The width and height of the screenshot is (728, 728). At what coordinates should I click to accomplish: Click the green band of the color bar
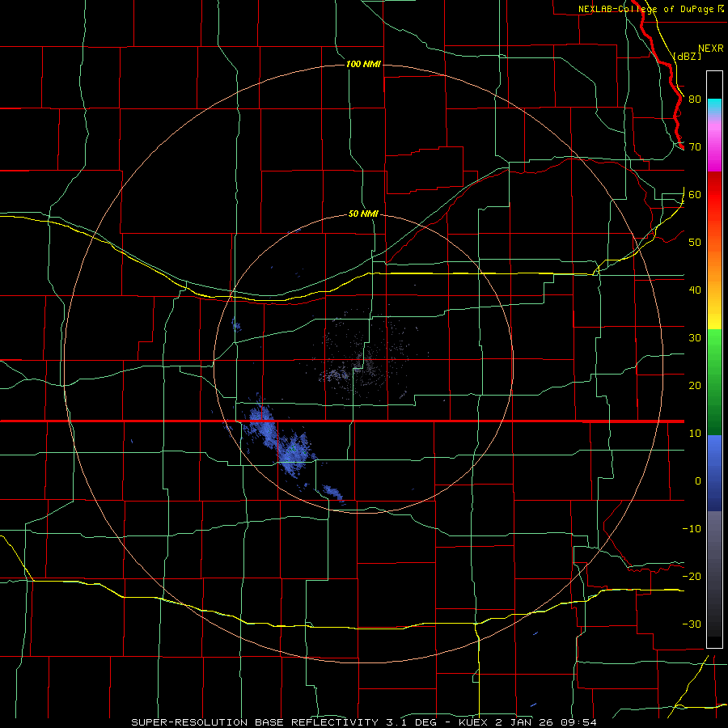pyautogui.click(x=714, y=382)
